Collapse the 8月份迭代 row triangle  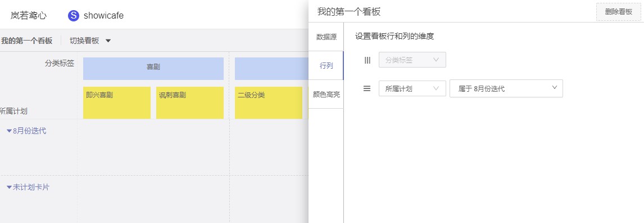(9, 131)
